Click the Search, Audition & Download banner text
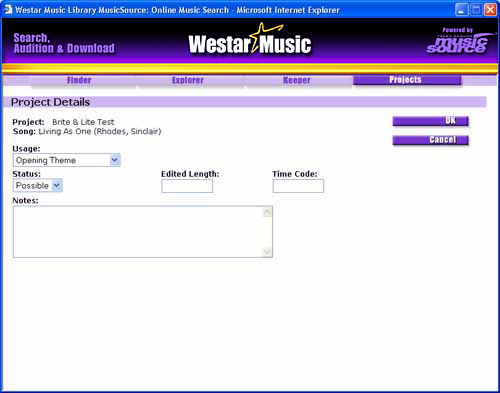500x393 pixels. click(x=64, y=43)
